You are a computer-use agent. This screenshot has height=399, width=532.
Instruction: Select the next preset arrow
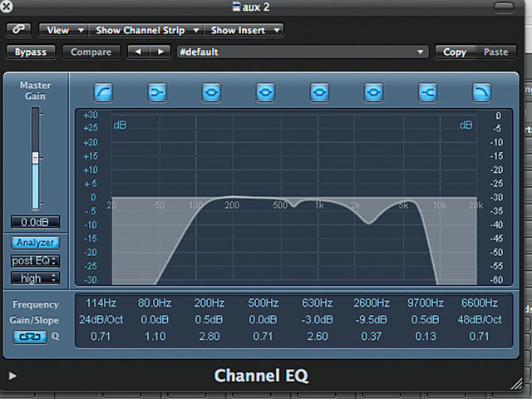point(160,52)
